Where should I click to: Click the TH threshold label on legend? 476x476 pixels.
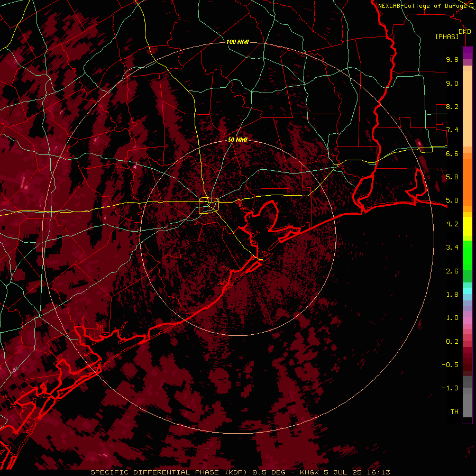click(x=454, y=412)
